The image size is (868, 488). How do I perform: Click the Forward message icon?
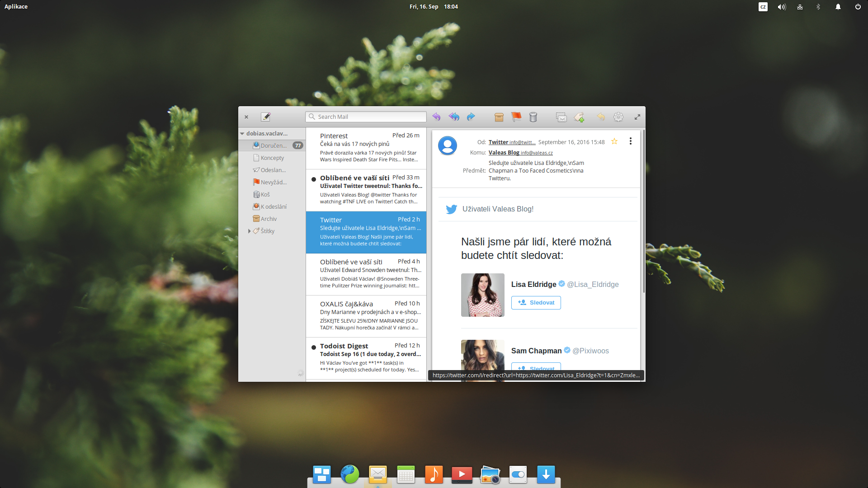click(x=471, y=117)
